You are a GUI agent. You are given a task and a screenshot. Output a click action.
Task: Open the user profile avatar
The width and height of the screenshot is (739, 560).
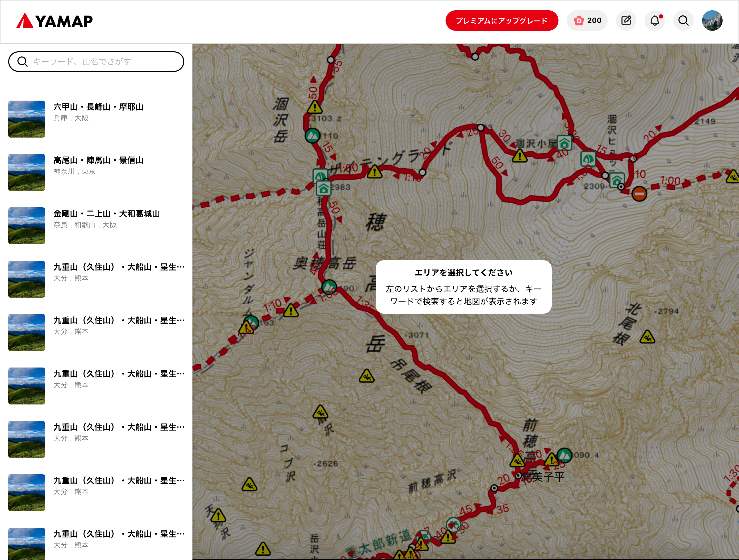(x=712, y=21)
